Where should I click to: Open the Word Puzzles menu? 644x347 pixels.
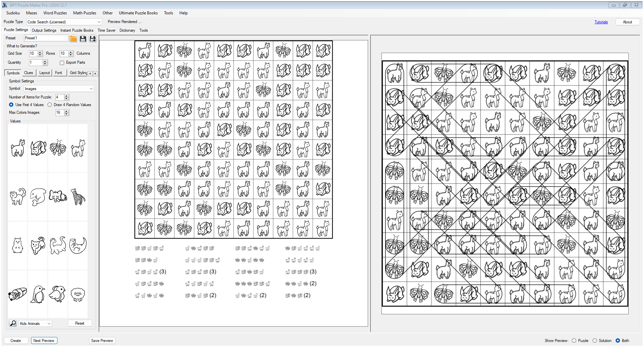point(55,13)
